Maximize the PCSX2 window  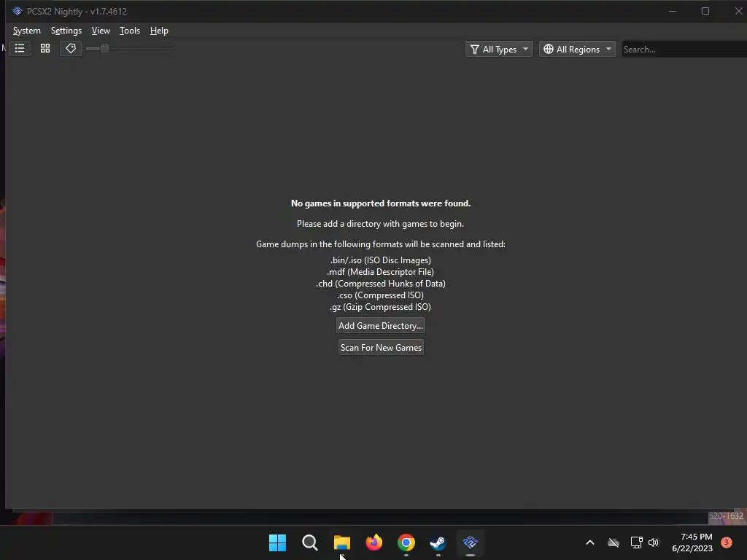tap(705, 11)
